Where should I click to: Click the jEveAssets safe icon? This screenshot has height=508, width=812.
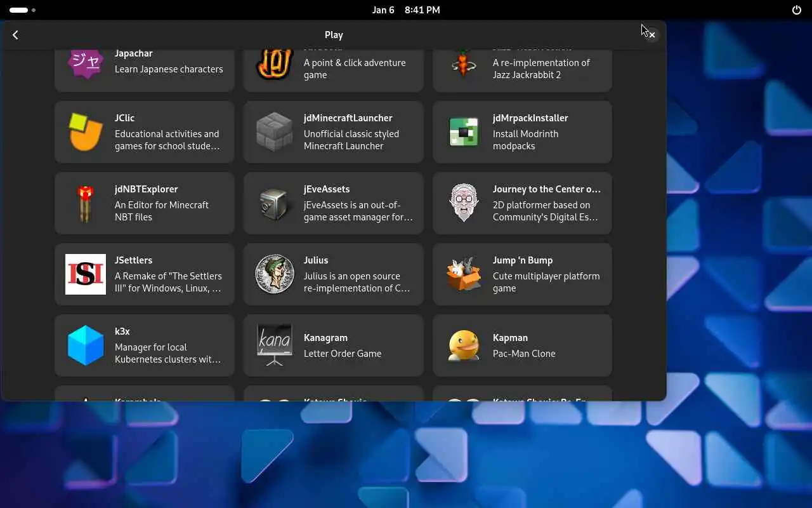click(275, 203)
